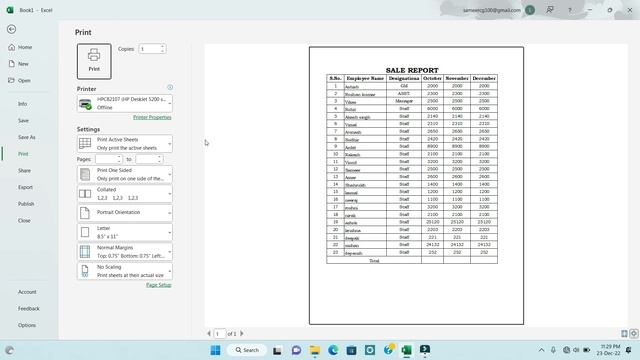Open Microsoft Store from taskbar

(x=351, y=350)
